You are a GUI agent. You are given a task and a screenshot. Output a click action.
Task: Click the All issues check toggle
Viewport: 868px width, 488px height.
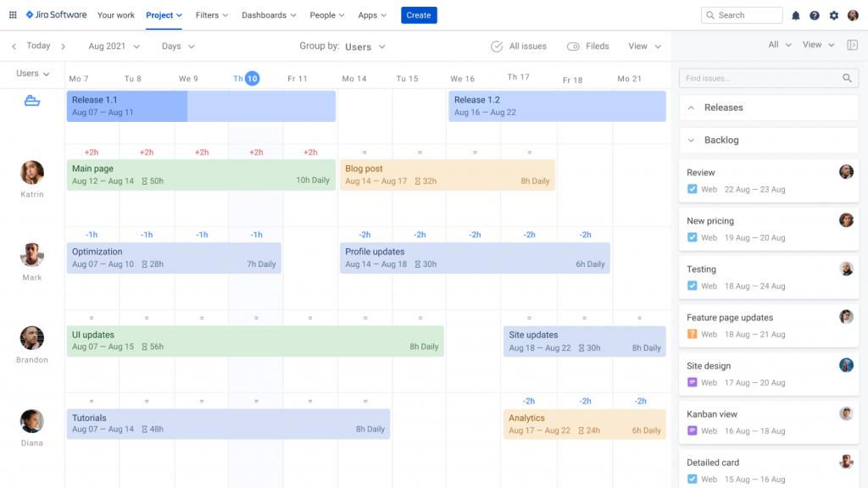(498, 46)
